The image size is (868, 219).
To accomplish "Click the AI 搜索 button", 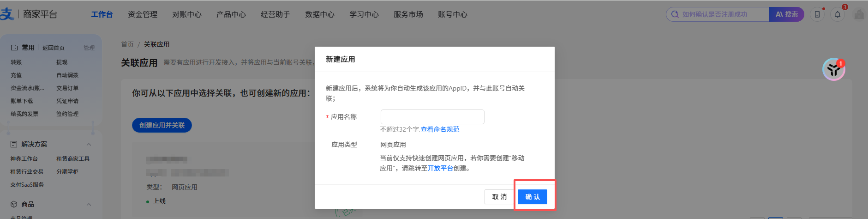I will [x=786, y=14].
